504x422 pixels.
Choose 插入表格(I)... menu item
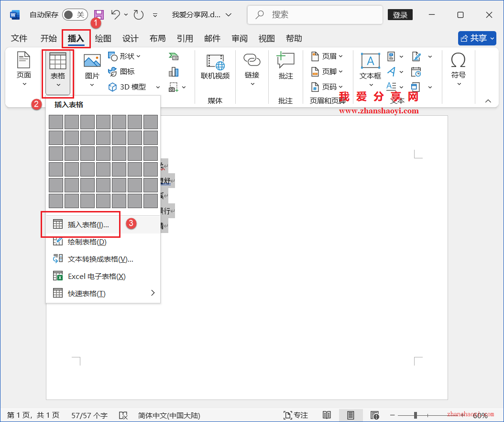[x=103, y=224]
